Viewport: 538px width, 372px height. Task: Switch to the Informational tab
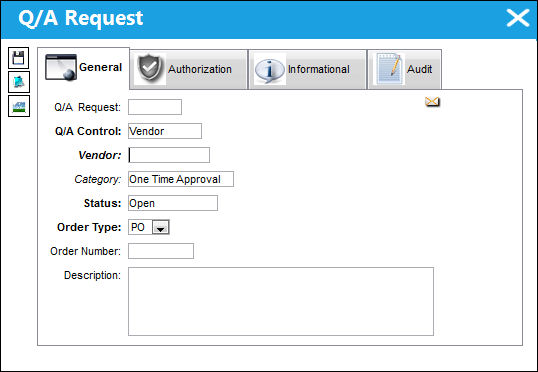[307, 69]
